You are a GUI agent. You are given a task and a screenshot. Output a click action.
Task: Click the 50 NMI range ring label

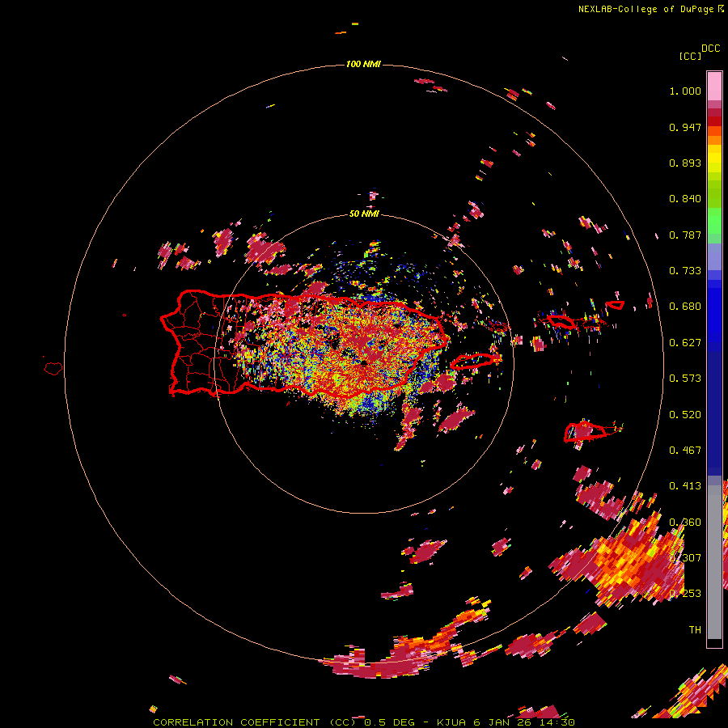point(364,214)
